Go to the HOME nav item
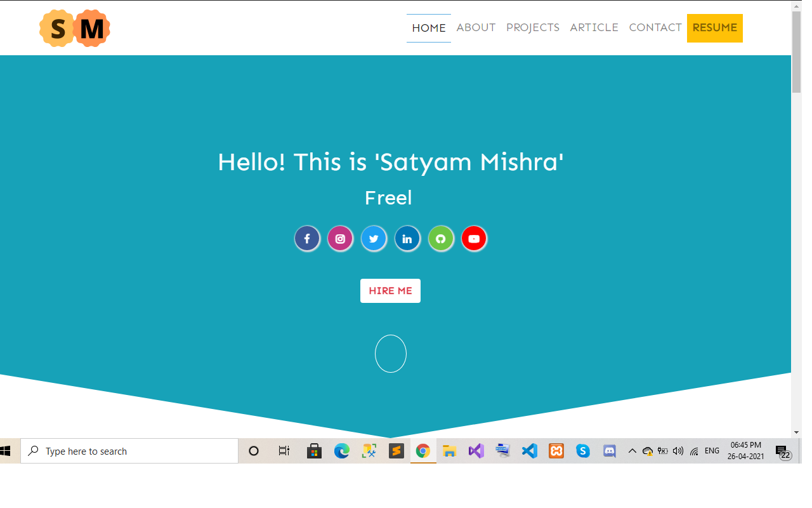The image size is (812, 508). pos(429,28)
